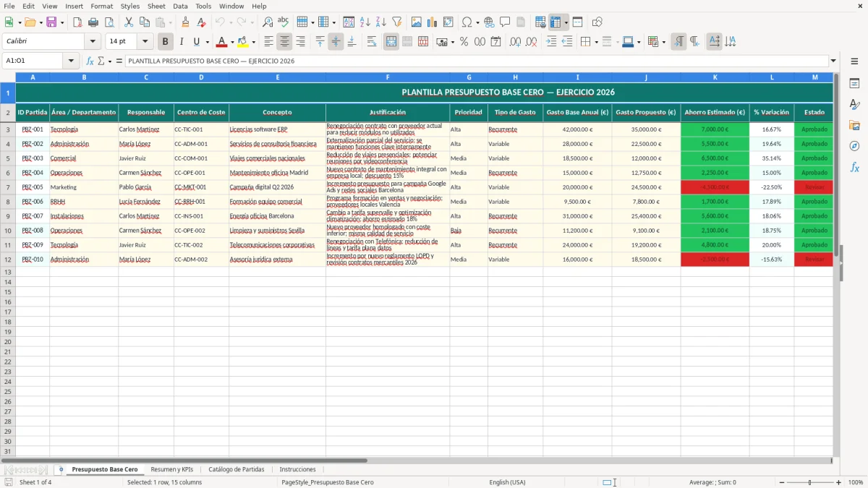Click the Split Window icon

(577, 22)
